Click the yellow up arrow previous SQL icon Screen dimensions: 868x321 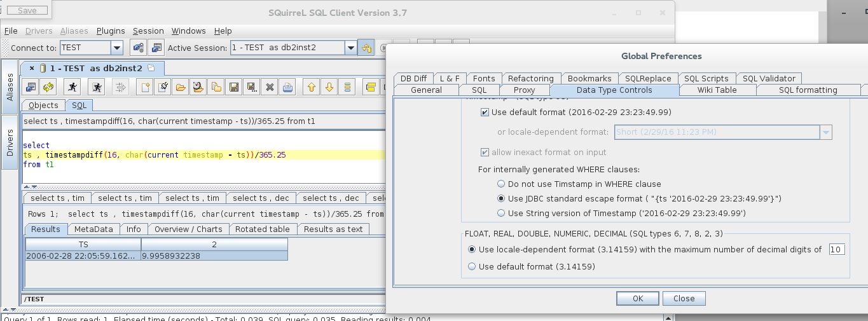pos(312,87)
